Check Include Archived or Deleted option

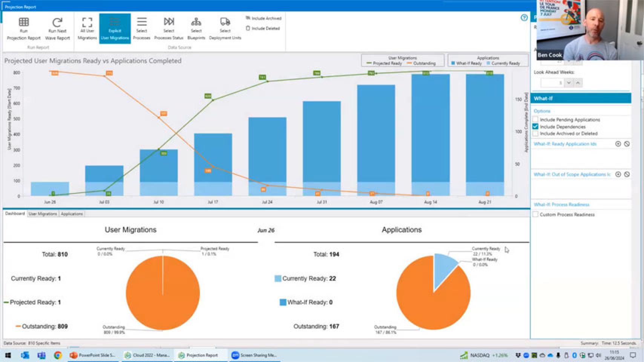coord(536,133)
